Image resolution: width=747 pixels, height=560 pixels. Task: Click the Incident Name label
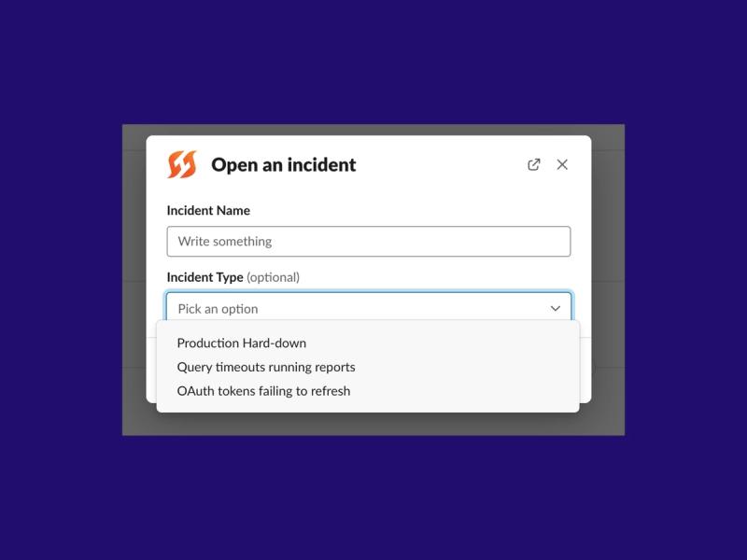208,211
